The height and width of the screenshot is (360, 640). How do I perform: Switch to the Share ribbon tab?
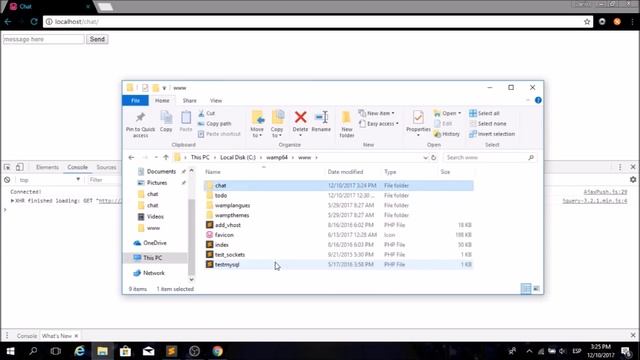[189, 100]
